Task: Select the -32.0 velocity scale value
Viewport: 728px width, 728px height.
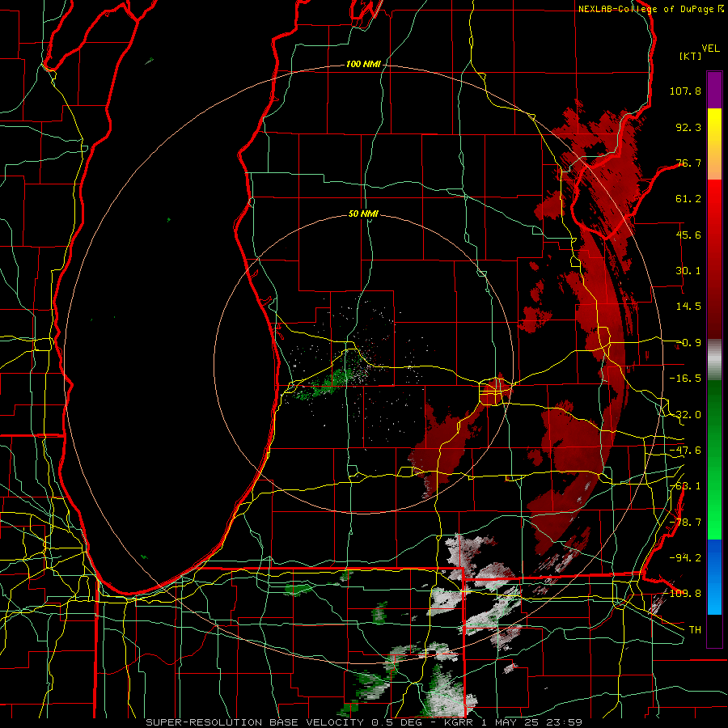Action: pos(685,415)
